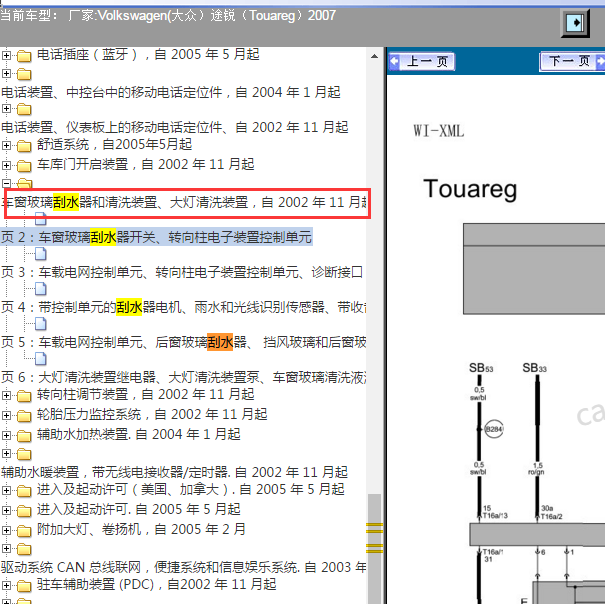Image resolution: width=605 pixels, height=604 pixels.
Task: Expand the 轮胎压力监控系统 folder node
Action: (x=6, y=415)
